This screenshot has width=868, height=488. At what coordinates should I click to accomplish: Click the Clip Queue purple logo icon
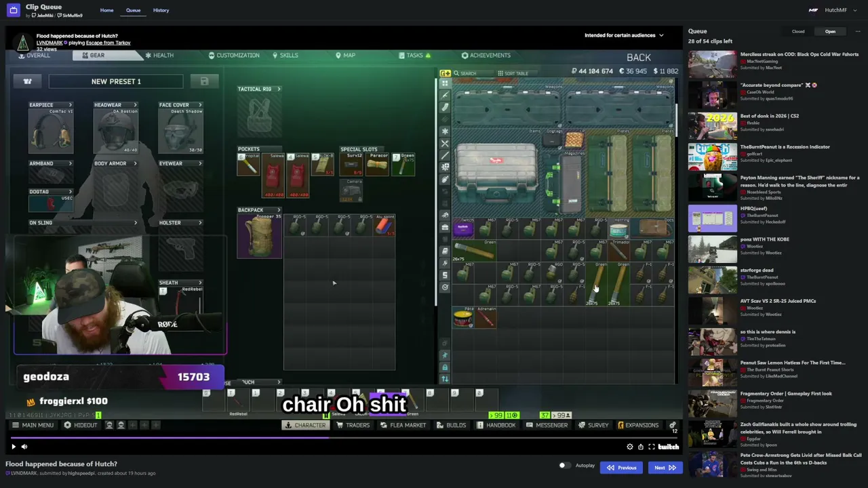point(14,10)
